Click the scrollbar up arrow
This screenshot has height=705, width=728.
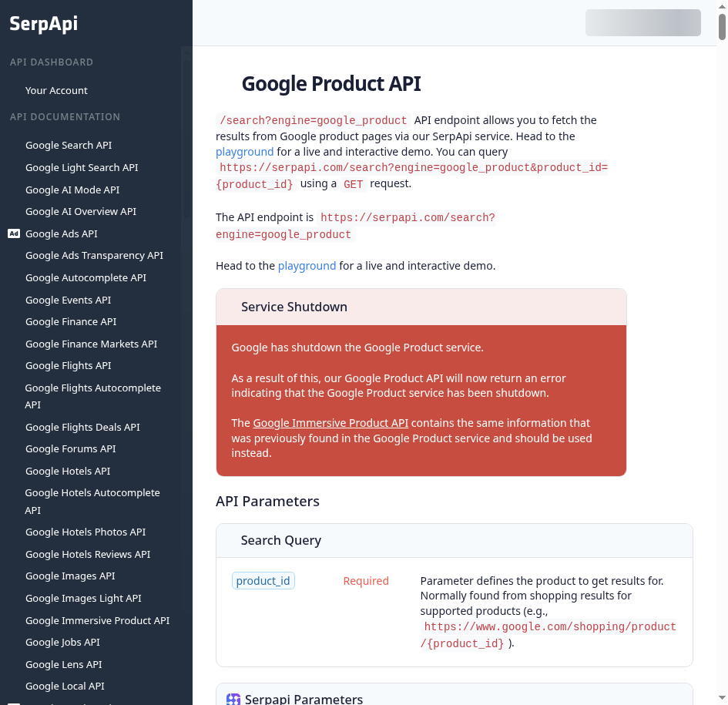coord(722,6)
